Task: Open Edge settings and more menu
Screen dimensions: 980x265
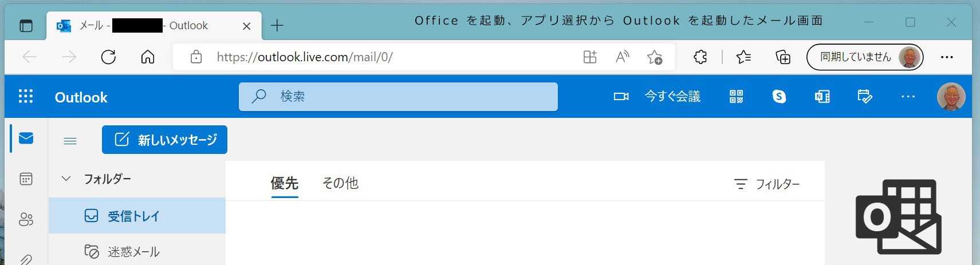Action: pos(947,57)
